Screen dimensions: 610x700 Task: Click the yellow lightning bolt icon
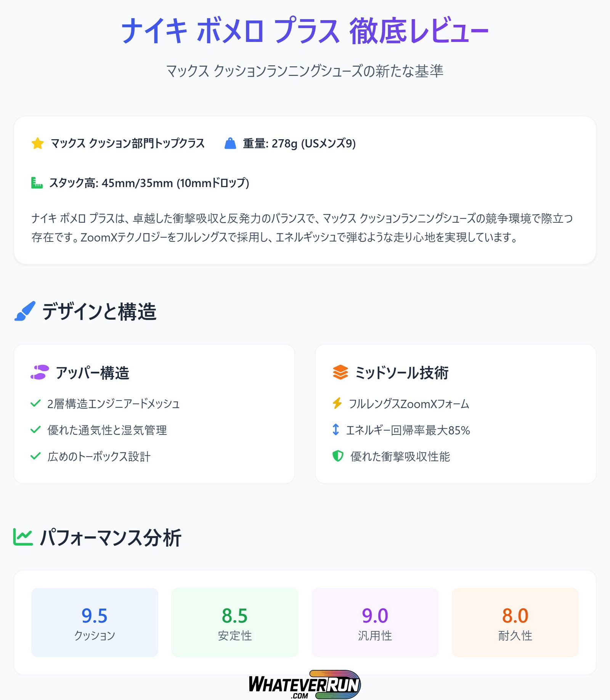click(337, 403)
